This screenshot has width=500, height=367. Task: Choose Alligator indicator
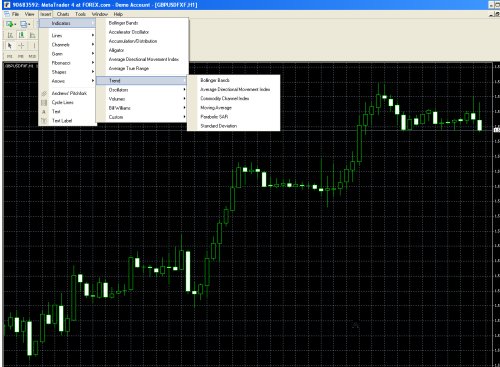pos(142,50)
